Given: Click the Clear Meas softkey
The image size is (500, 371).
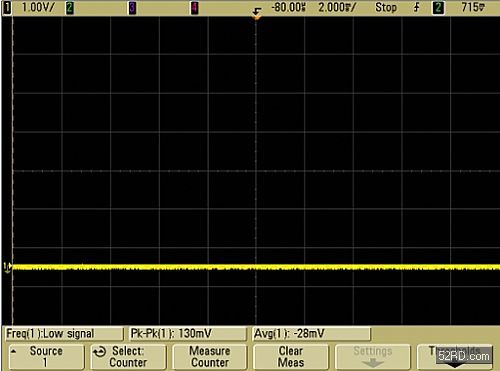Looking at the screenshot, I should click(291, 357).
